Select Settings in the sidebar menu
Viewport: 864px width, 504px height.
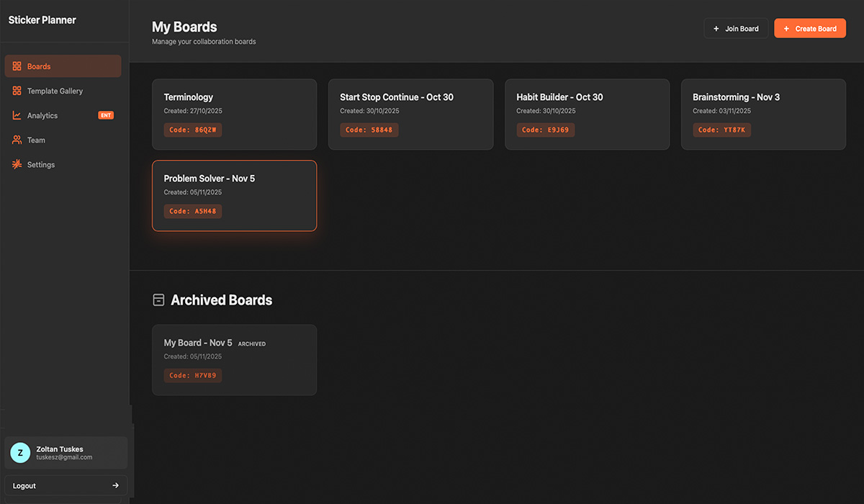click(42, 164)
